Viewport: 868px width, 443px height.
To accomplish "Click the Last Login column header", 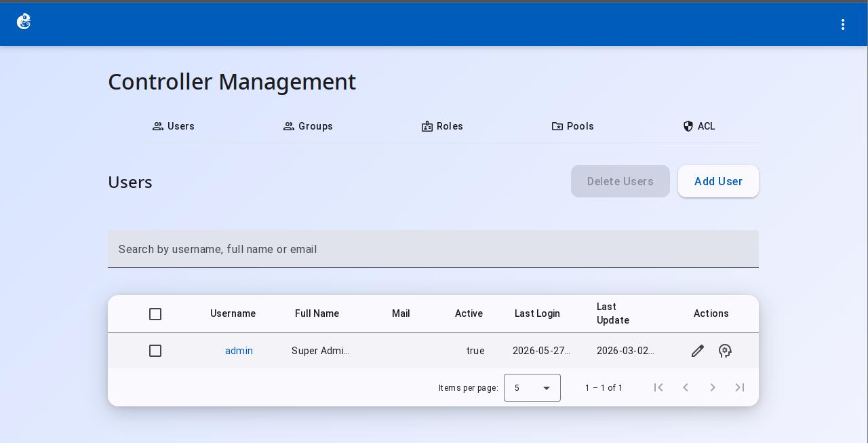I will 537,313.
